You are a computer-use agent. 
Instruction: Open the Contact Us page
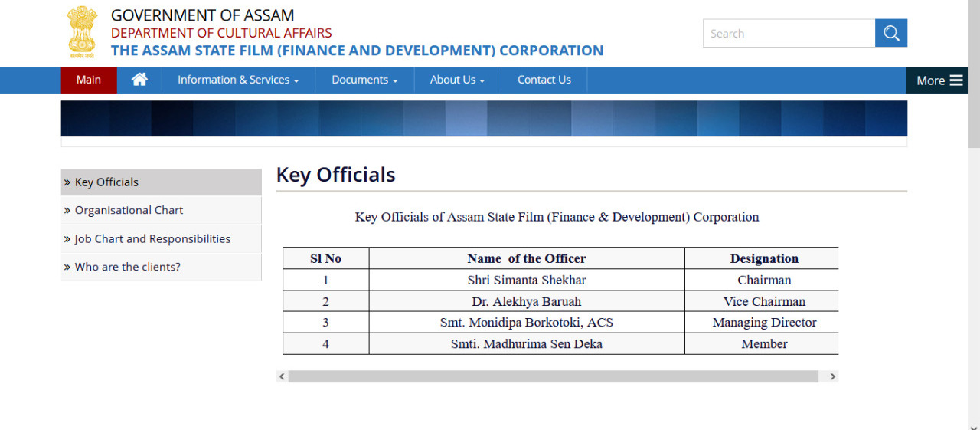click(544, 80)
